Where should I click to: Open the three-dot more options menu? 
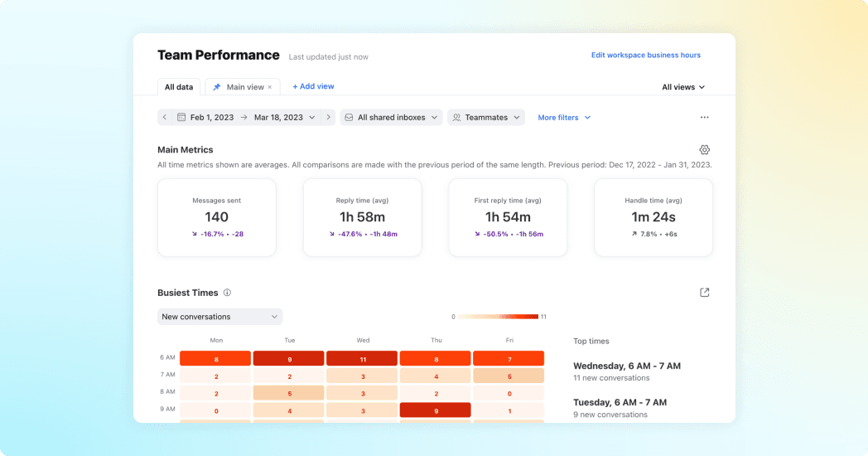pos(704,118)
